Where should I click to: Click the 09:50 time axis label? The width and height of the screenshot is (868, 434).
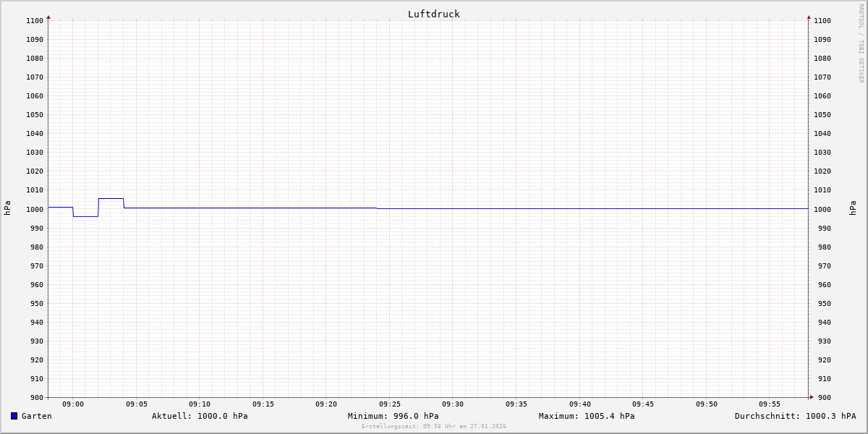pos(707,404)
